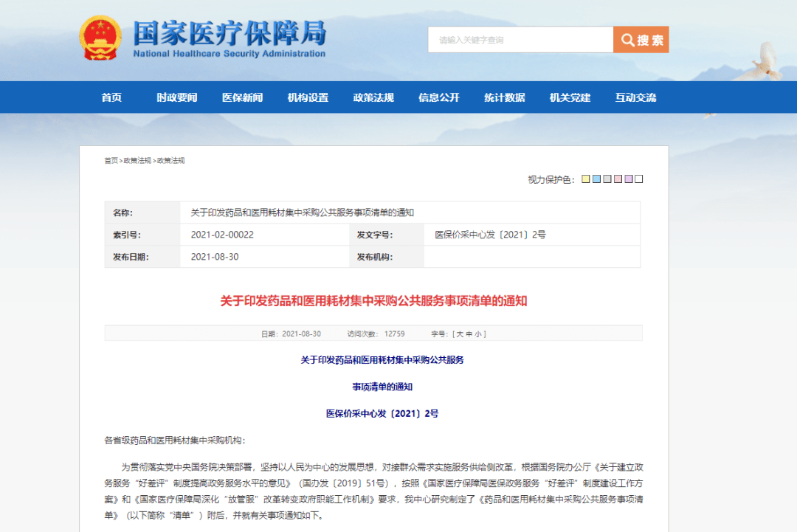Click the 首页 breadcrumb link
This screenshot has height=532, width=797.
coord(111,161)
